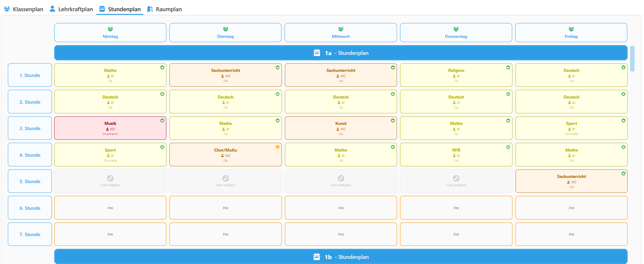Click the Lehrkraftplan tab person icon
Image resolution: width=644 pixels, height=264 pixels.
tap(52, 9)
